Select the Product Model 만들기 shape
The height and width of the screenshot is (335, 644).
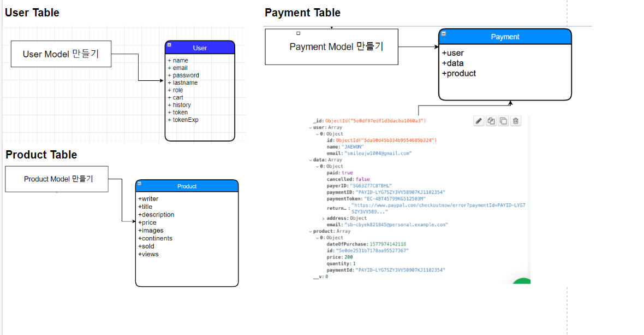pyautogui.click(x=56, y=179)
